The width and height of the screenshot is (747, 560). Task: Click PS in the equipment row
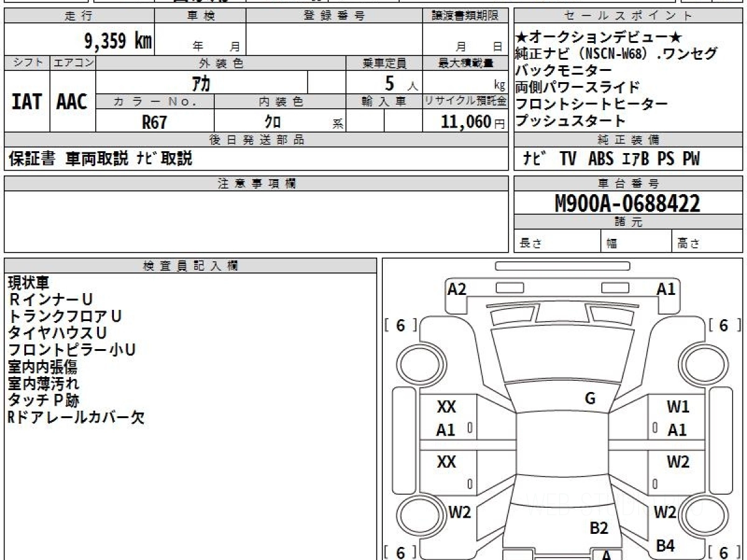click(665, 159)
